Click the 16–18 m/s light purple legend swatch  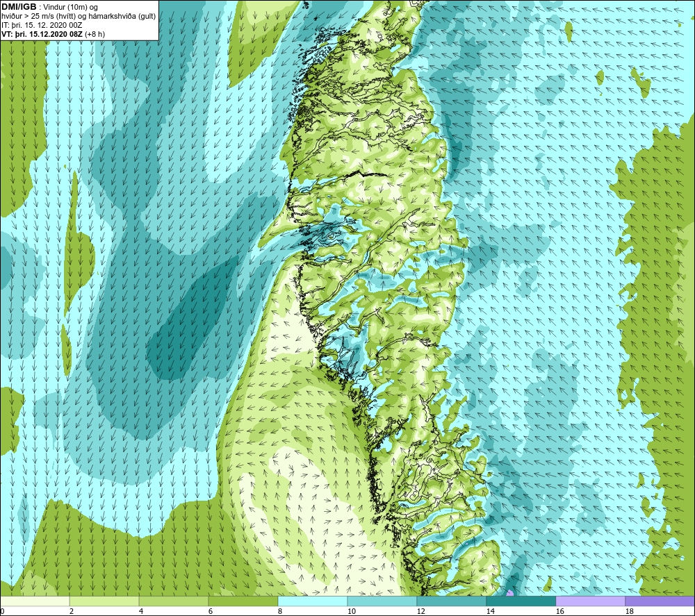point(590,601)
